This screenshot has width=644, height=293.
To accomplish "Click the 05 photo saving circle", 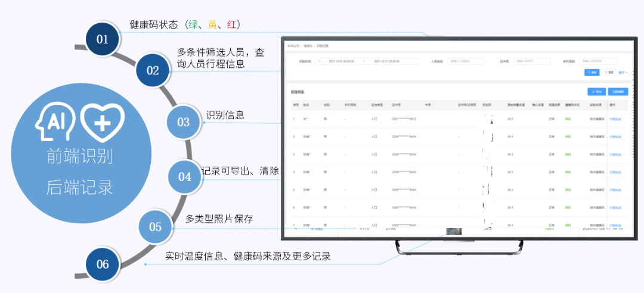I will 155,226.
